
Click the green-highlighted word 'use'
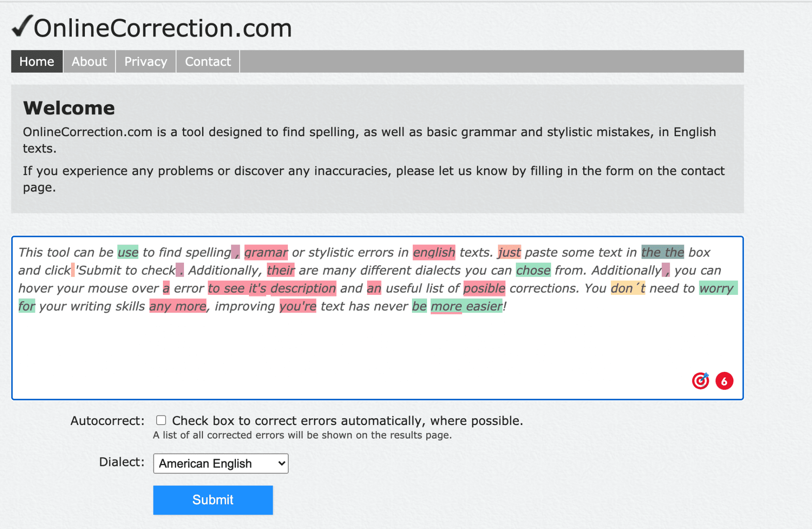128,252
